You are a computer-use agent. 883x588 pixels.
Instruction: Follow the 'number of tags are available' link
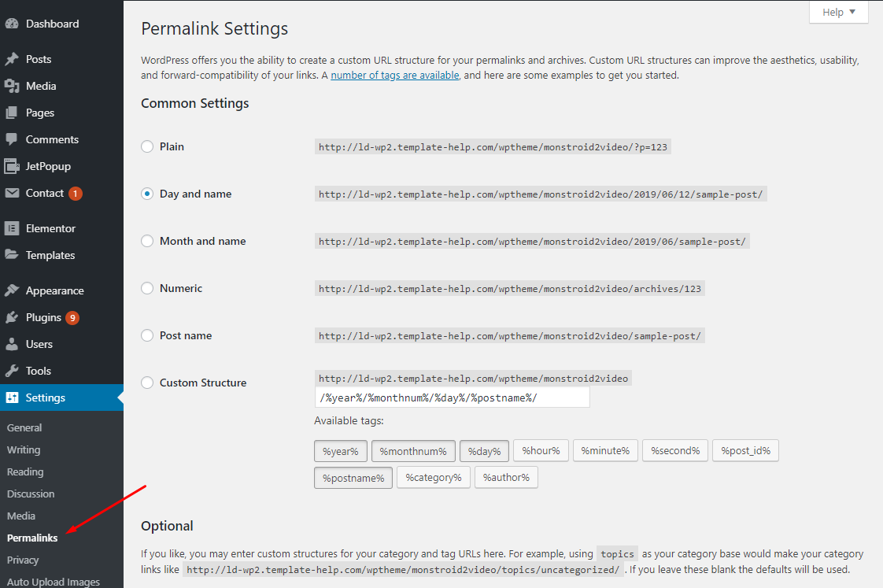click(x=394, y=76)
